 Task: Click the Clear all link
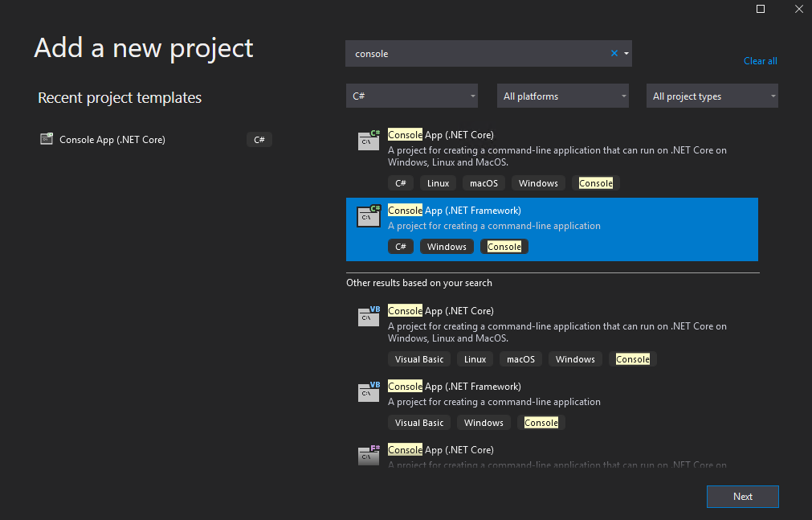click(760, 61)
